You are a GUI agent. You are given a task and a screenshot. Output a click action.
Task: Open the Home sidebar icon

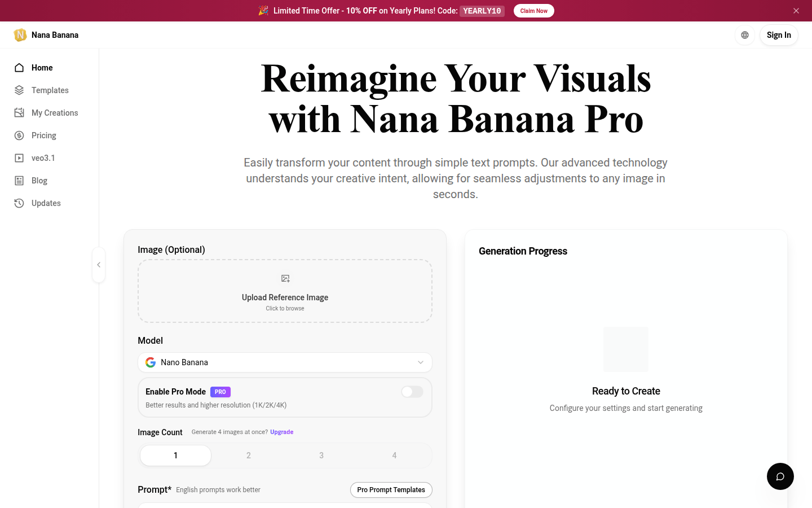pos(19,67)
